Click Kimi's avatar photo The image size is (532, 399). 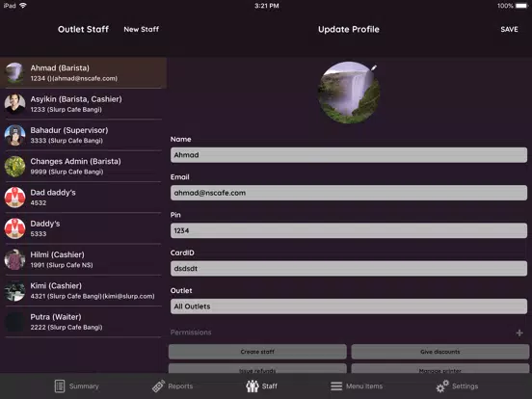14,291
